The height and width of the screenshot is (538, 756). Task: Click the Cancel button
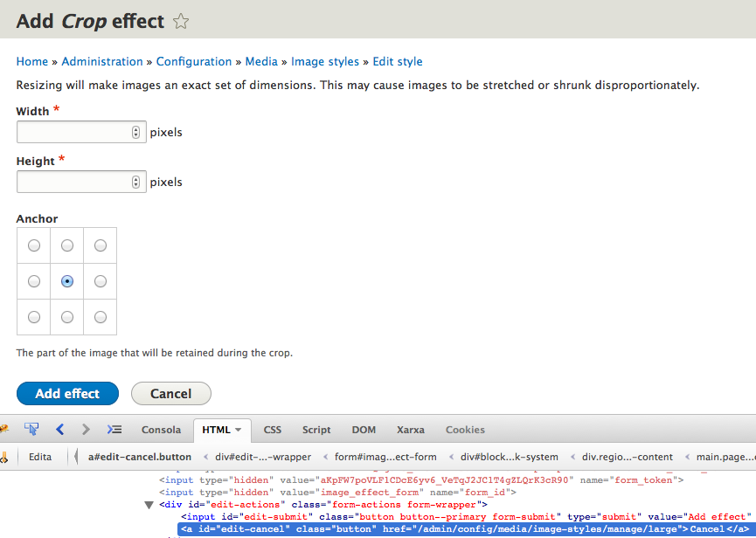point(171,394)
